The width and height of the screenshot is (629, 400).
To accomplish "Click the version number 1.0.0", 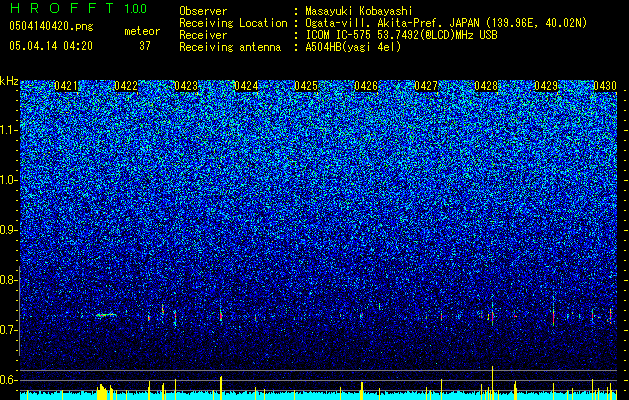I will coord(135,9).
